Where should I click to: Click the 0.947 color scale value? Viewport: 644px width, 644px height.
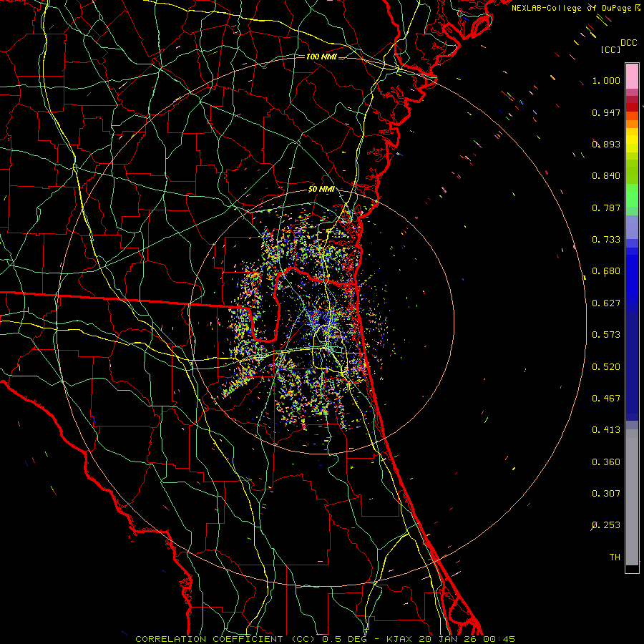(x=606, y=112)
